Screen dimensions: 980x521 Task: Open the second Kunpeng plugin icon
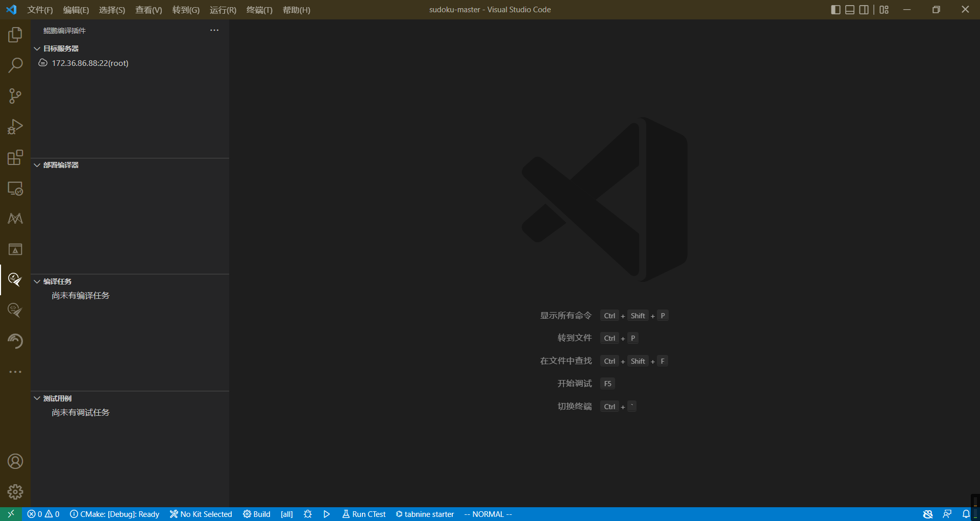coord(15,311)
